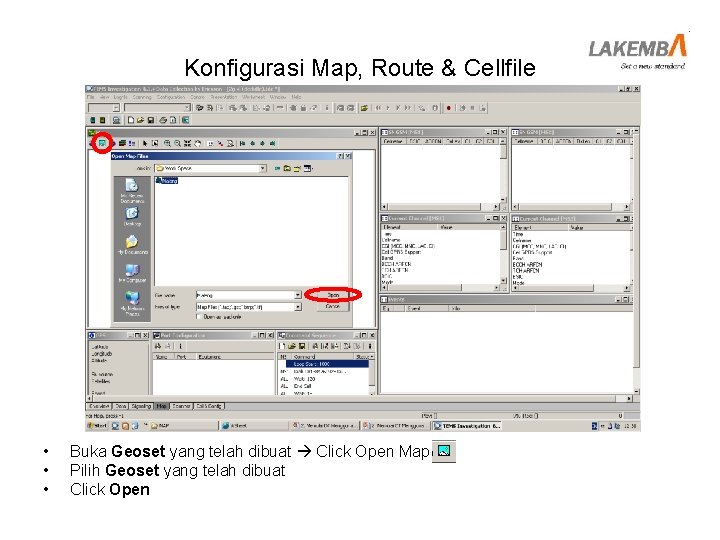Select the Loop Start 1000 command row
The width and height of the screenshot is (720, 540).
(327, 364)
